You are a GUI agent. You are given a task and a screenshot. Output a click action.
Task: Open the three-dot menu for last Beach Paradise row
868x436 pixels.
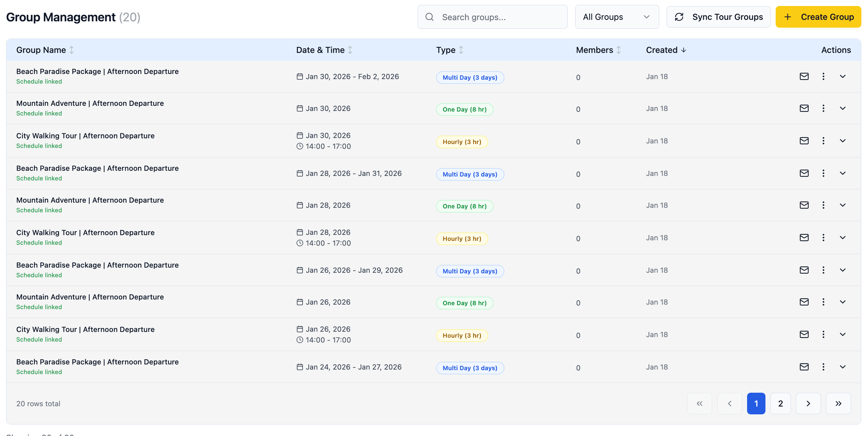823,367
